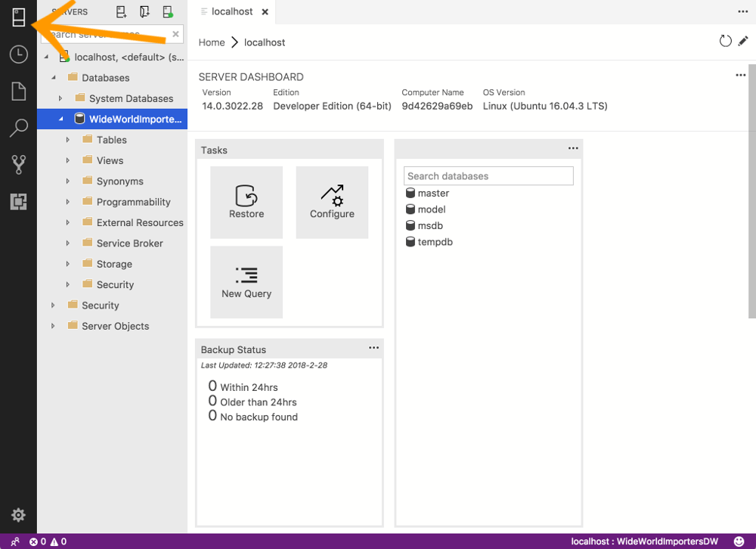Screen dimensions: 756x549
Task: Click localhost breadcrumb
Action: (x=264, y=42)
